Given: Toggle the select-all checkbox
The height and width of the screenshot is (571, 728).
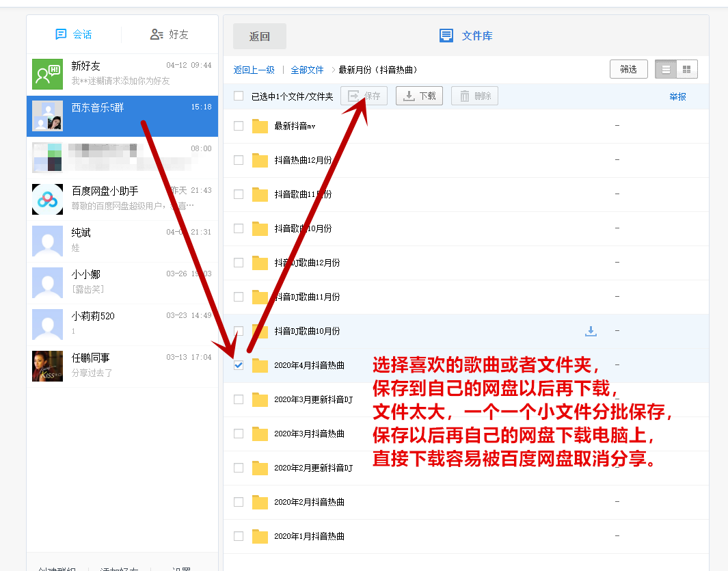Looking at the screenshot, I should [239, 96].
